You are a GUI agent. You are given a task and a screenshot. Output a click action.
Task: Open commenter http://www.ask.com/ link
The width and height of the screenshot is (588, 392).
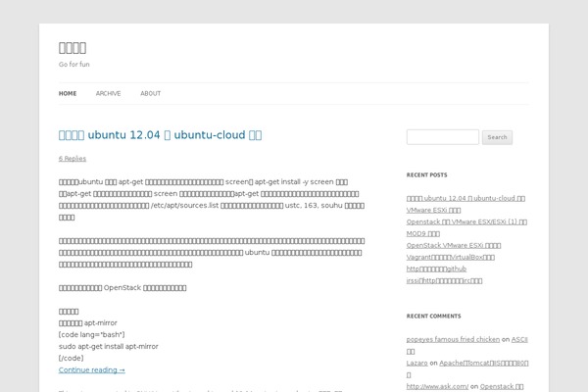(437, 386)
